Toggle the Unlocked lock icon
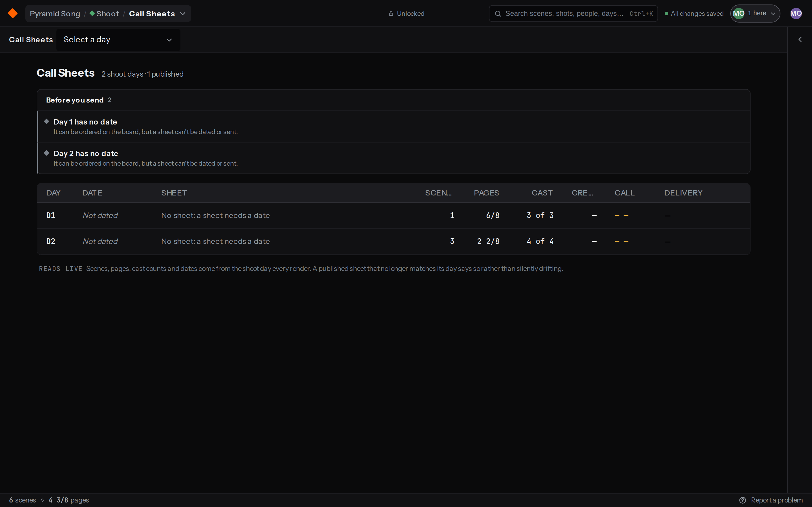This screenshot has width=812, height=507. tap(391, 14)
